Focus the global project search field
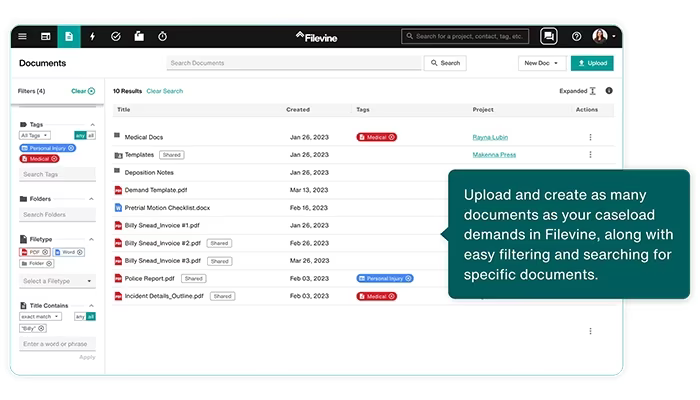The height and width of the screenshot is (400, 700). tap(465, 36)
